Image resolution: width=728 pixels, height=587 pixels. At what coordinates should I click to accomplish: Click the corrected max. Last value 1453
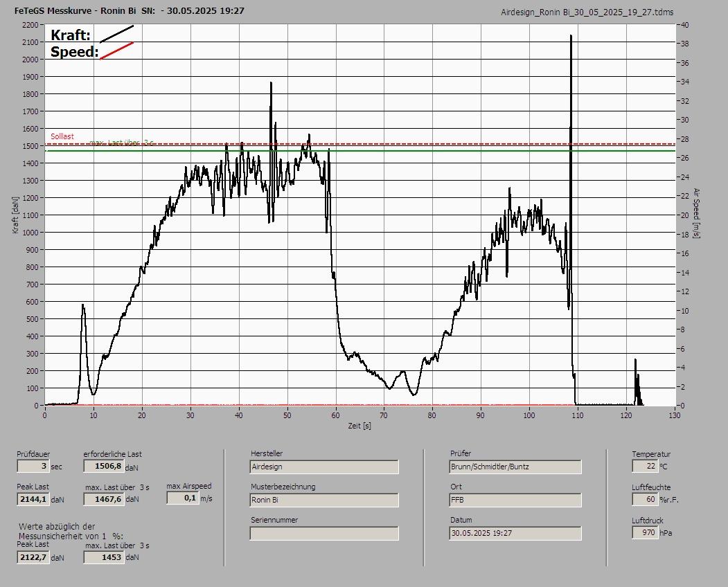pyautogui.click(x=104, y=557)
